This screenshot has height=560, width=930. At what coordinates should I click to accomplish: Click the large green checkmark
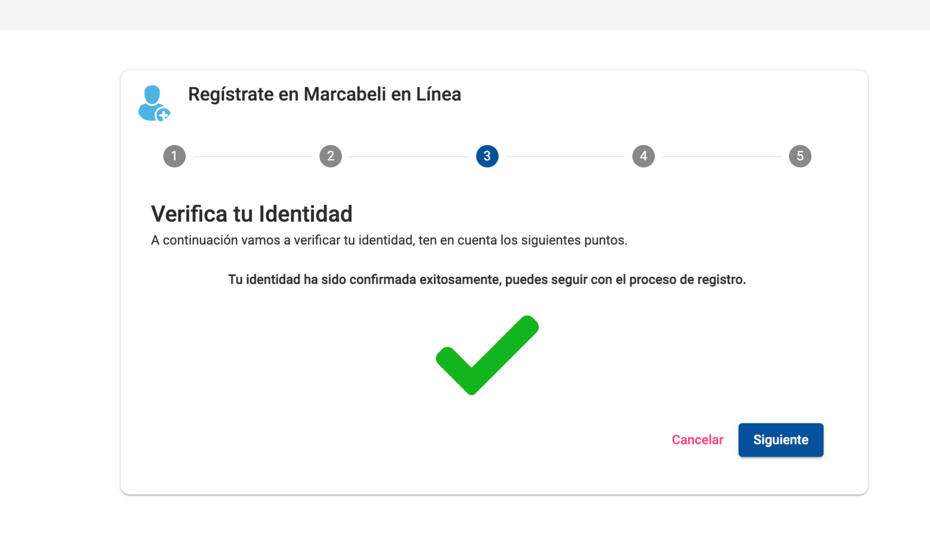click(x=487, y=355)
